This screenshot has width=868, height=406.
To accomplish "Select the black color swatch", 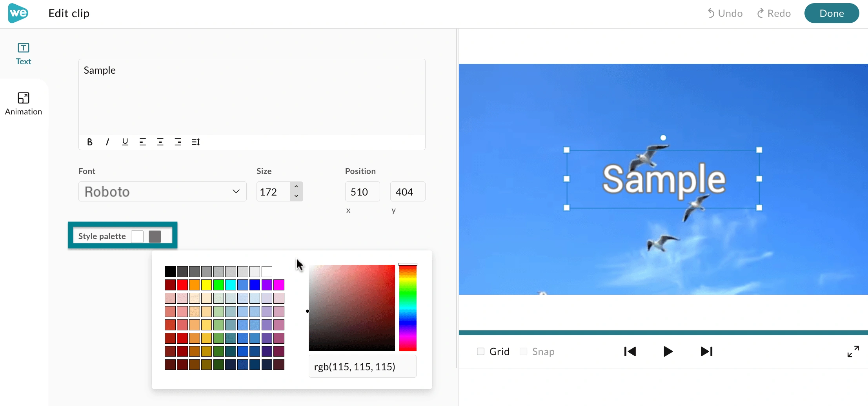I will 170,272.
